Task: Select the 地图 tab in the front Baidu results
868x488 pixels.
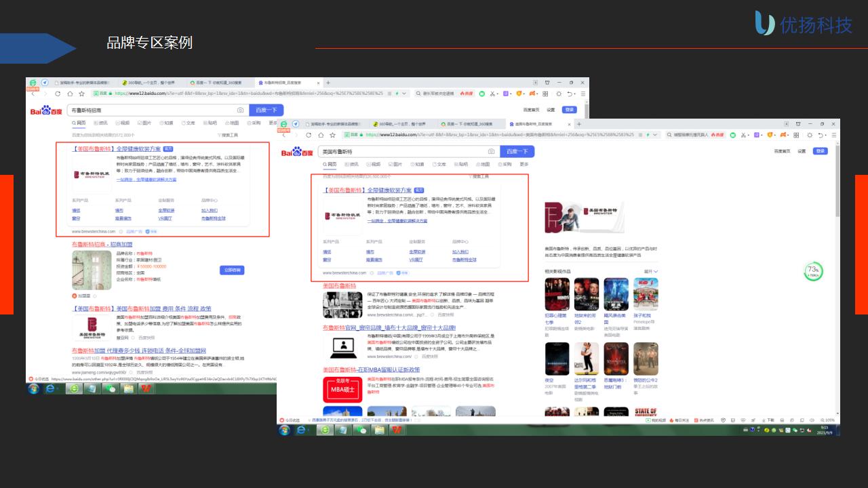Action: (481, 164)
